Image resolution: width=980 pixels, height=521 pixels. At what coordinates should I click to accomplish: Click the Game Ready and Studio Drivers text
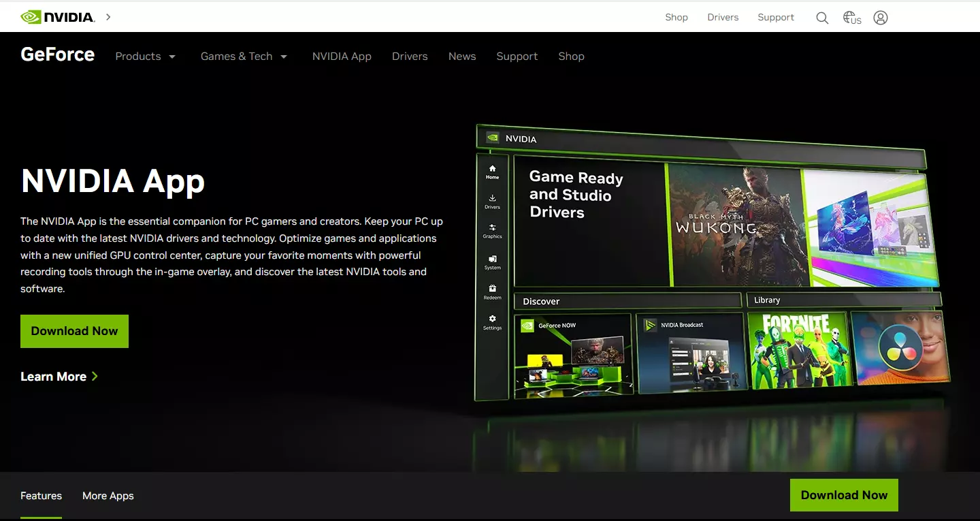pyautogui.click(x=576, y=195)
